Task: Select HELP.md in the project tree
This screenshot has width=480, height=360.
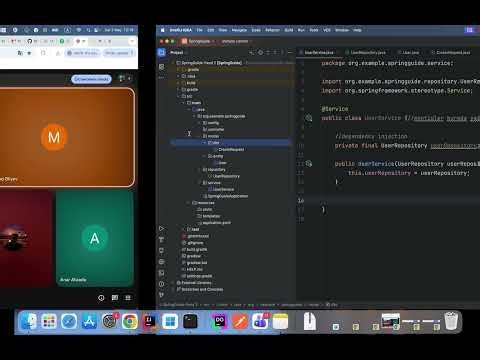Action: click(192, 269)
